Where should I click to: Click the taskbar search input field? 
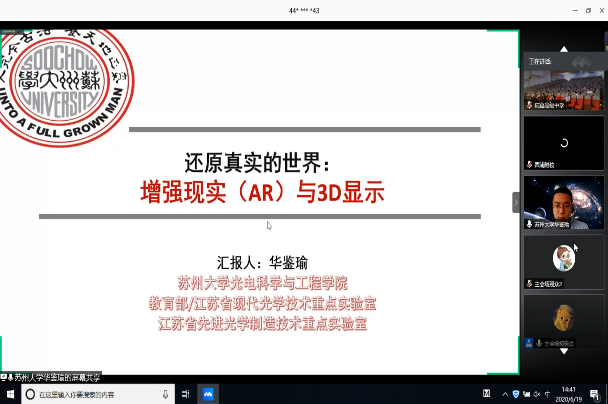pos(100,394)
